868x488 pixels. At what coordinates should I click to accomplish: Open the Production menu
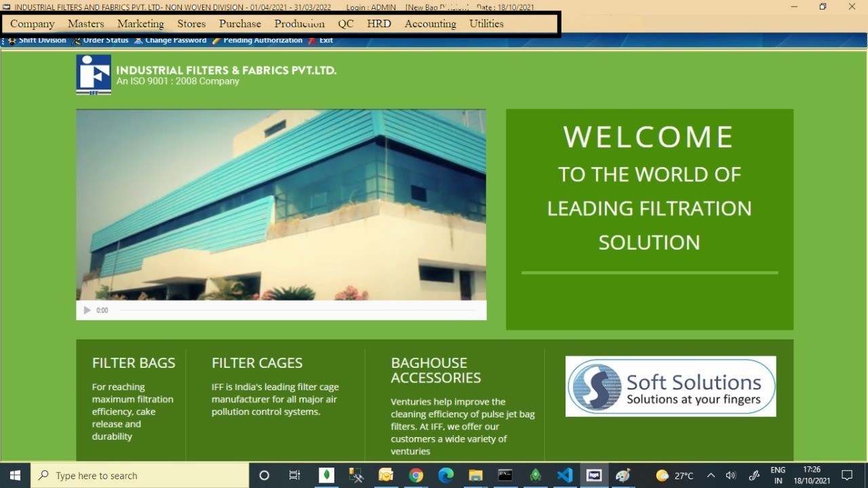[299, 24]
